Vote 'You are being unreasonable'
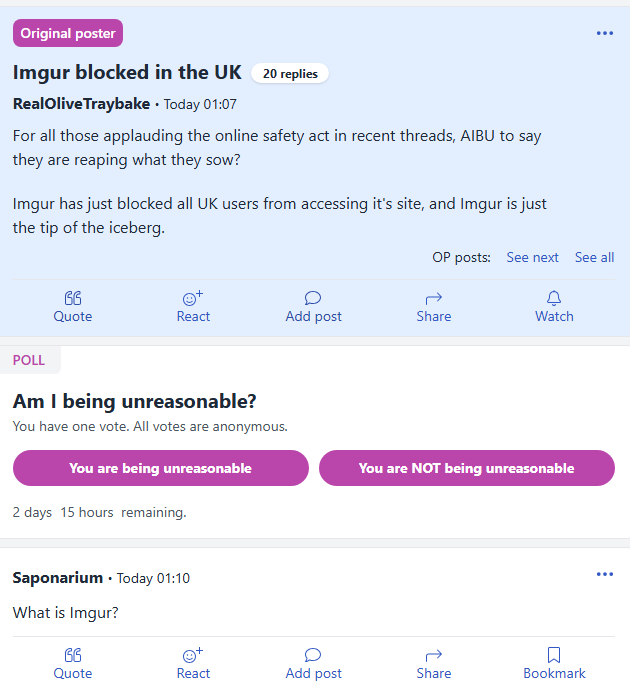The width and height of the screenshot is (630, 690). coord(160,468)
